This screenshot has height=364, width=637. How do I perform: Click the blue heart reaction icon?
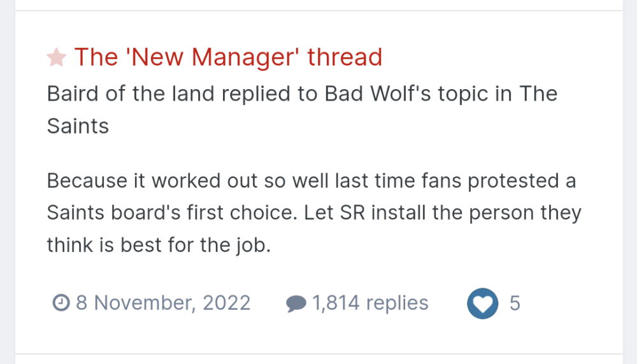tap(482, 303)
